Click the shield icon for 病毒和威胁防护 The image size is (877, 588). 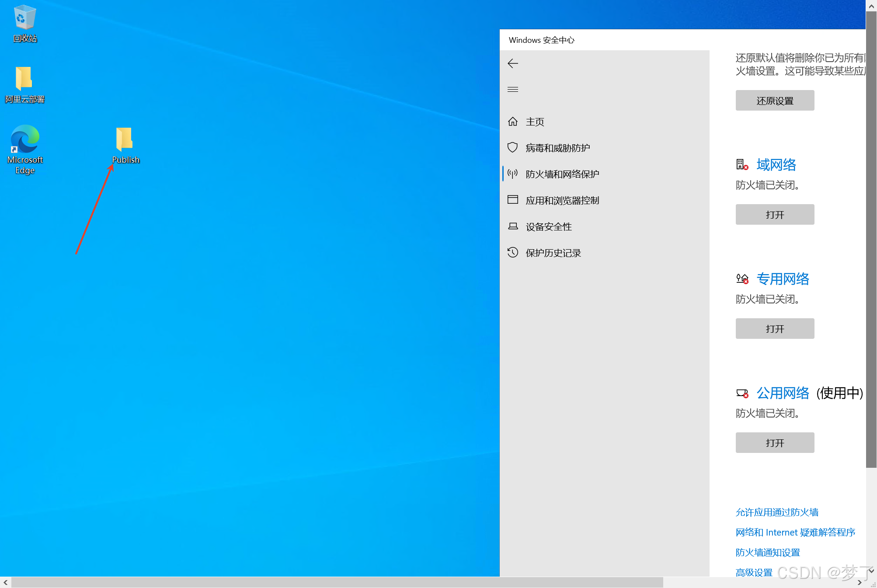(x=513, y=148)
